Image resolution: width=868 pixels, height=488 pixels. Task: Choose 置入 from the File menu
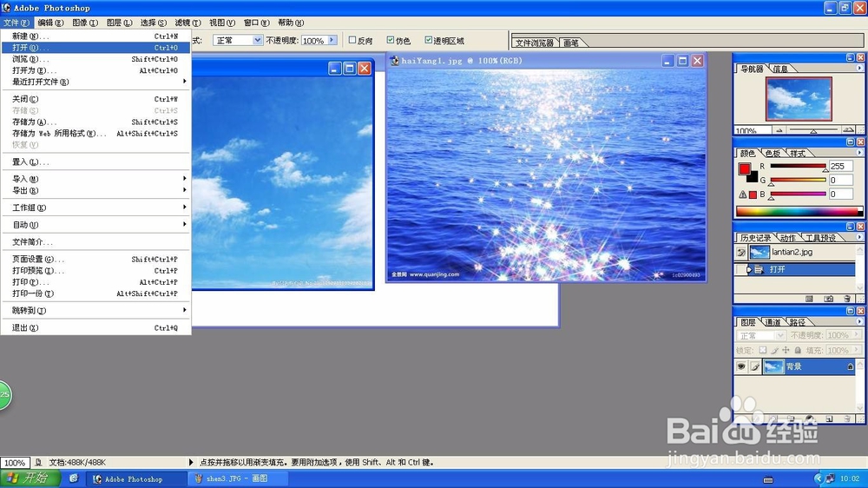click(x=95, y=162)
